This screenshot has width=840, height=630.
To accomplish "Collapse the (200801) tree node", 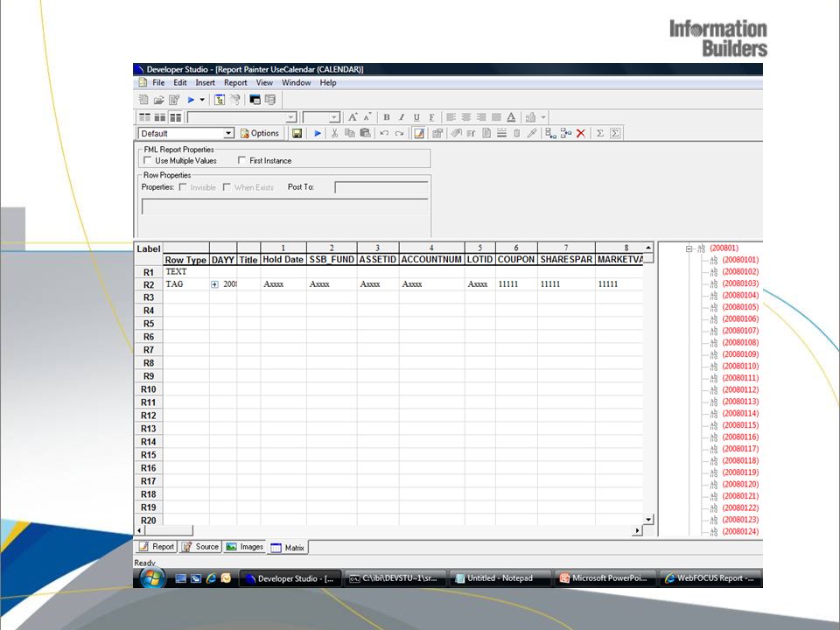I will 689,248.
